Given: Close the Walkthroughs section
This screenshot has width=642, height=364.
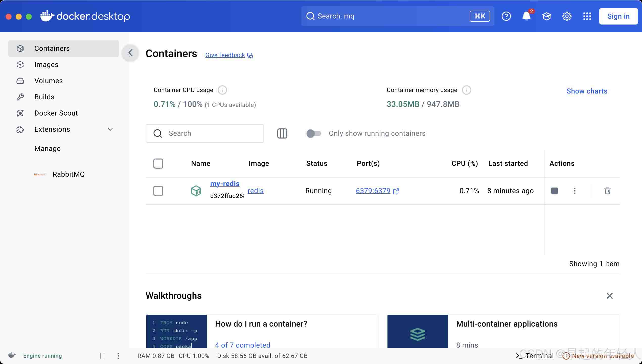Looking at the screenshot, I should pos(609,296).
